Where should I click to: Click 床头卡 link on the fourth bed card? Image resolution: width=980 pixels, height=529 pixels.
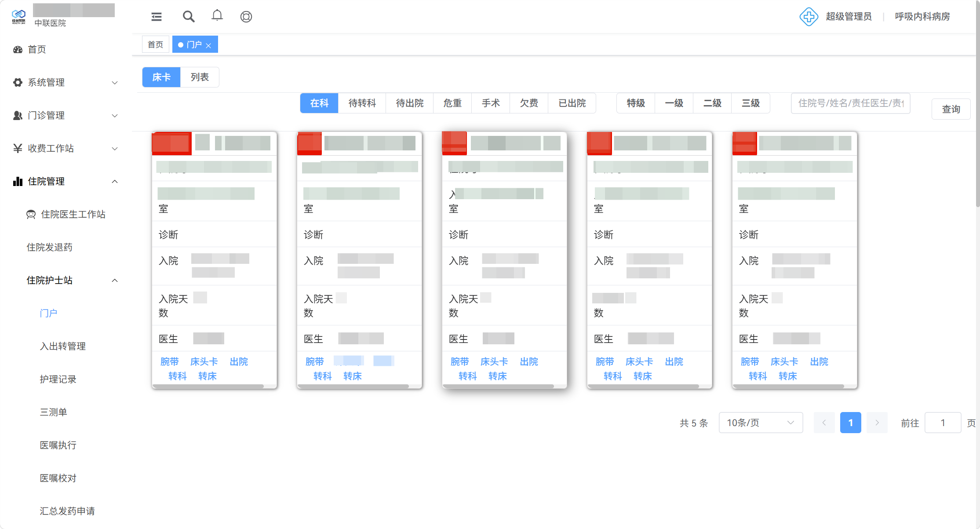639,361
